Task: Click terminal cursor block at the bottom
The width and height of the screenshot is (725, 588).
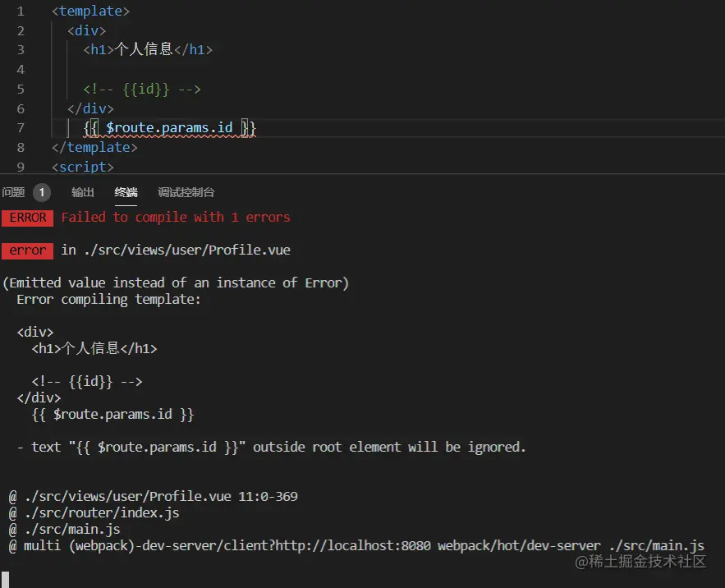Action: 6,580
